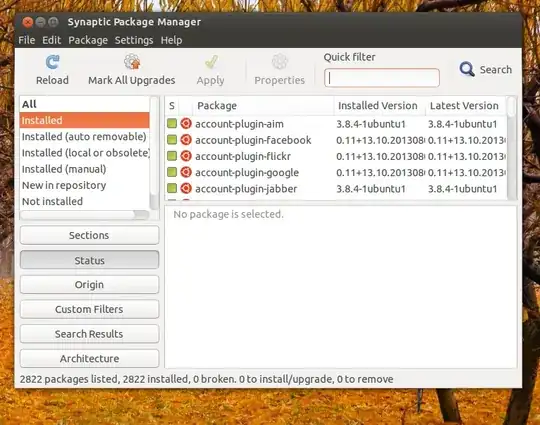Image resolution: width=540 pixels, height=425 pixels.
Task: Click the Status filter button
Action: [x=90, y=260]
